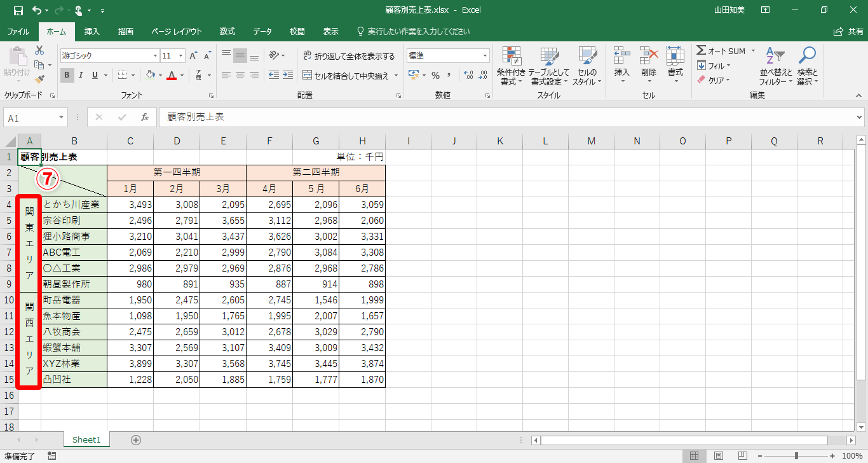Decrease the cell indent
The width and height of the screenshot is (868, 463).
(273, 75)
